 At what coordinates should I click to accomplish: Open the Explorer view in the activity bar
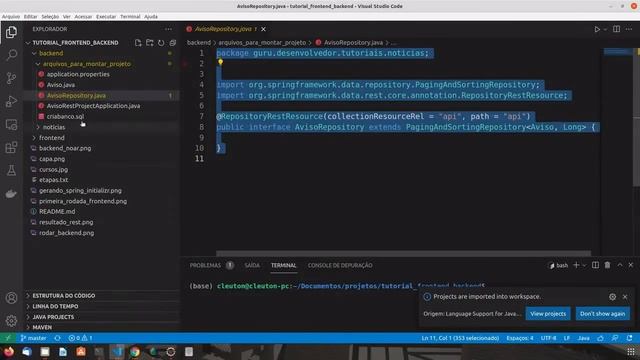point(11,32)
